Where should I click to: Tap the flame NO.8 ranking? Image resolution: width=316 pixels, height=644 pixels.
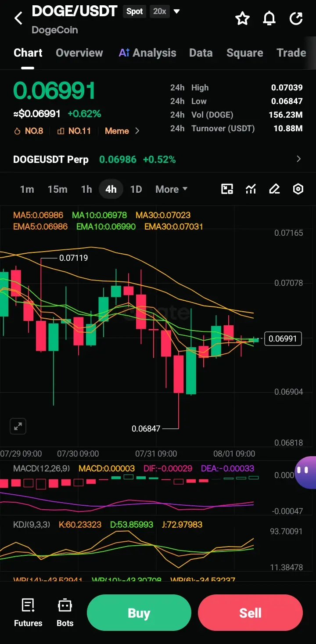tap(29, 131)
